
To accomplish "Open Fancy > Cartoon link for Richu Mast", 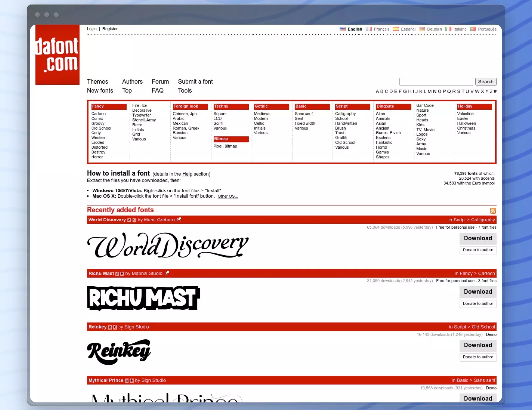I will click(477, 273).
